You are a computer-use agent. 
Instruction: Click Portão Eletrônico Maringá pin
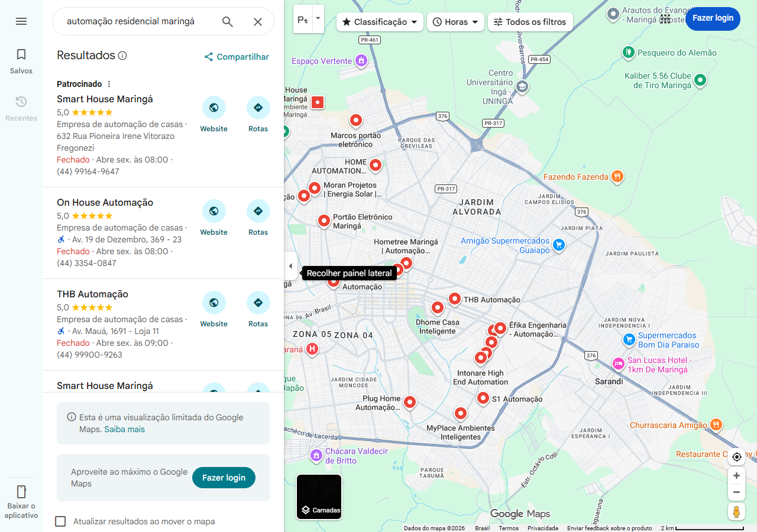[x=323, y=220]
